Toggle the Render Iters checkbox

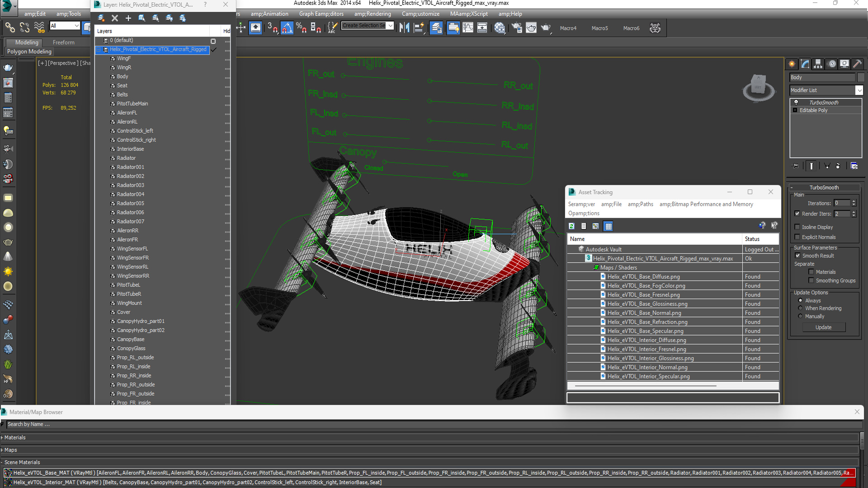coord(797,213)
